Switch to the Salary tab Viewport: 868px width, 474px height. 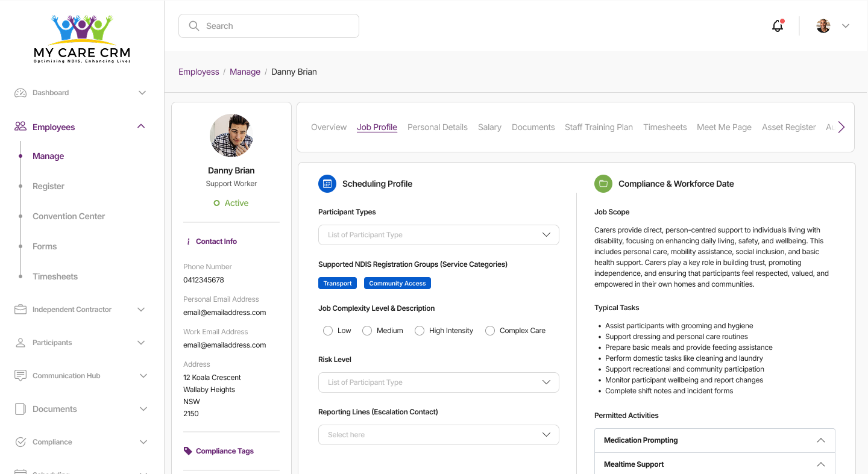pos(489,127)
